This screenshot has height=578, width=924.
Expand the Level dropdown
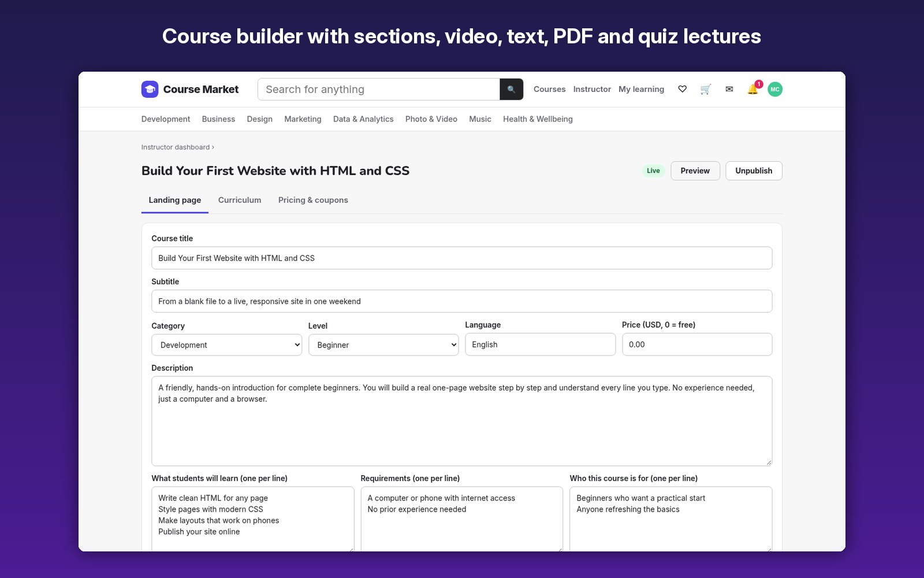[x=383, y=345]
